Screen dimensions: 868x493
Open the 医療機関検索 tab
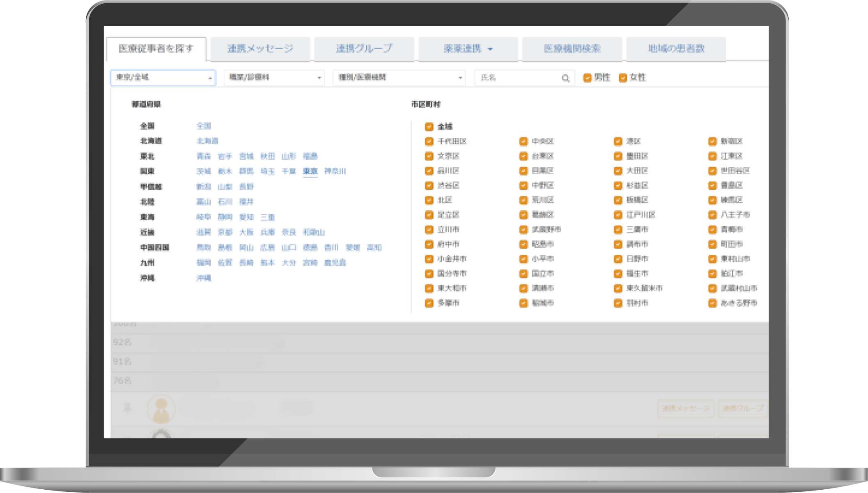pyautogui.click(x=572, y=49)
